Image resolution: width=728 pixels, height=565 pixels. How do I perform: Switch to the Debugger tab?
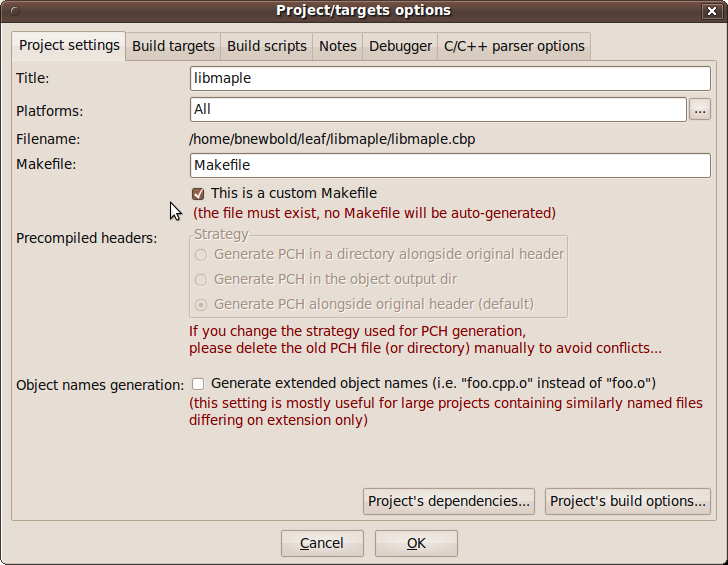coord(400,46)
